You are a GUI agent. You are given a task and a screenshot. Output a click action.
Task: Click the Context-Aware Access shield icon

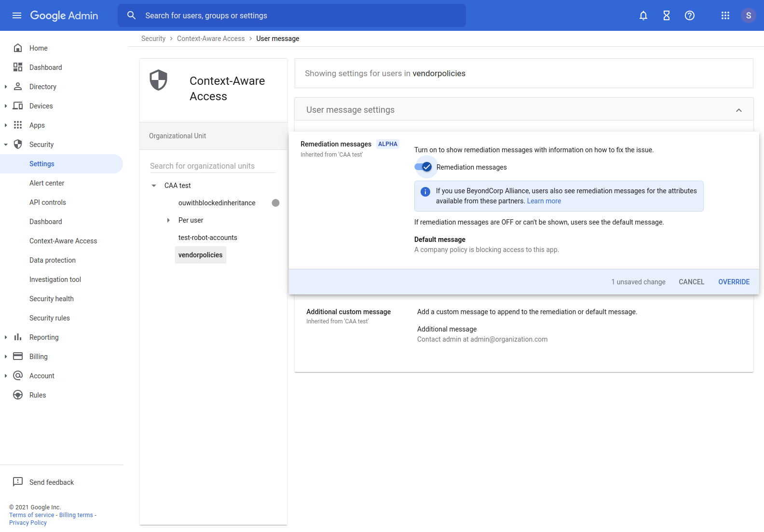158,80
